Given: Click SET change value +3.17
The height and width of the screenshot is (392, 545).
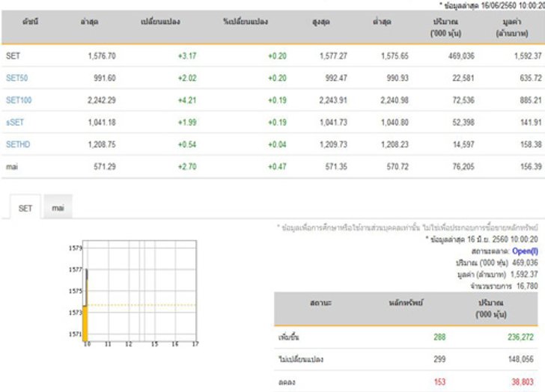Looking at the screenshot, I should point(187,55).
